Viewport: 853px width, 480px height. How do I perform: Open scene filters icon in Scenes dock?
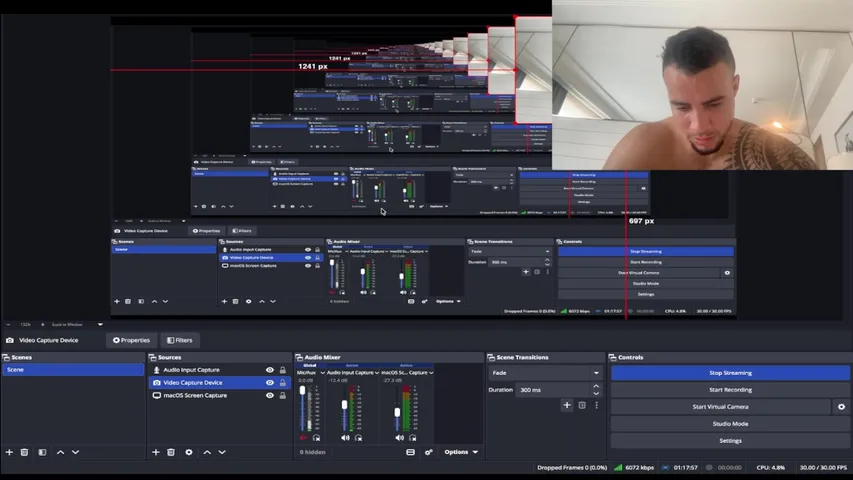click(x=42, y=452)
